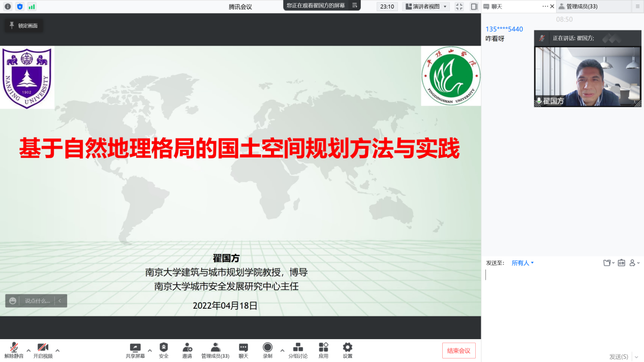
Task: Click the 邀请 invite icon
Action: pos(187,350)
